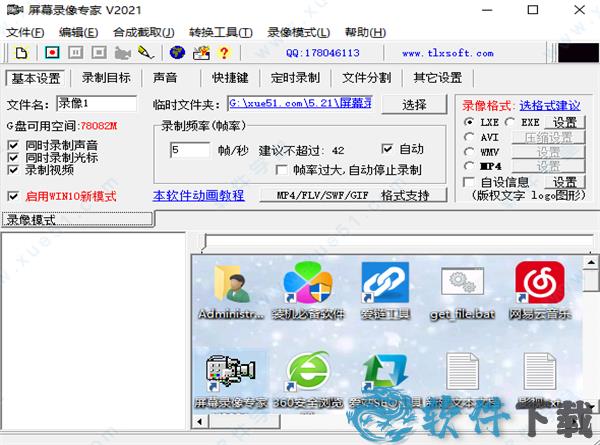This screenshot has height=445, width=600.
Task: Click the app icon in title bar
Action: tap(14, 10)
